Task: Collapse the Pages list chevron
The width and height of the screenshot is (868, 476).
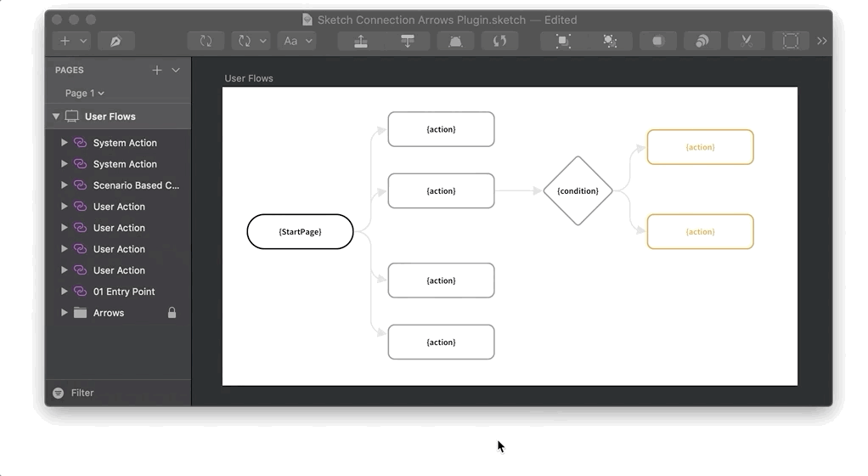Action: point(176,71)
